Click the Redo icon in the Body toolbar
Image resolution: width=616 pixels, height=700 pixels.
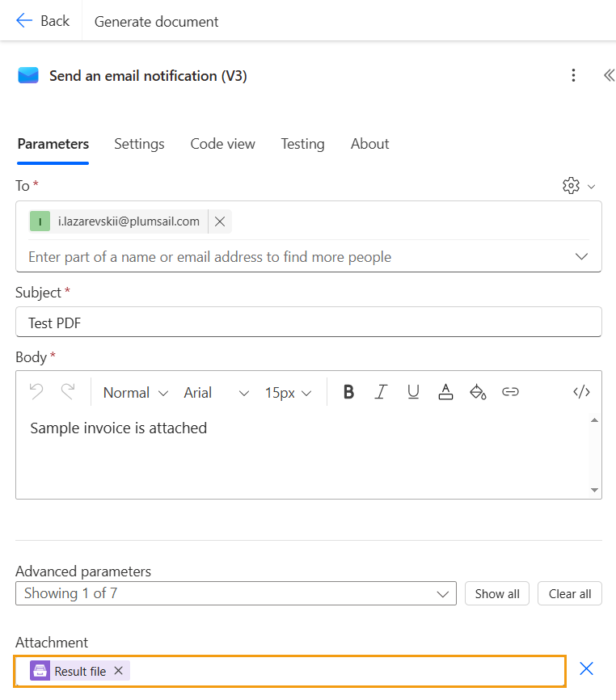(x=66, y=391)
